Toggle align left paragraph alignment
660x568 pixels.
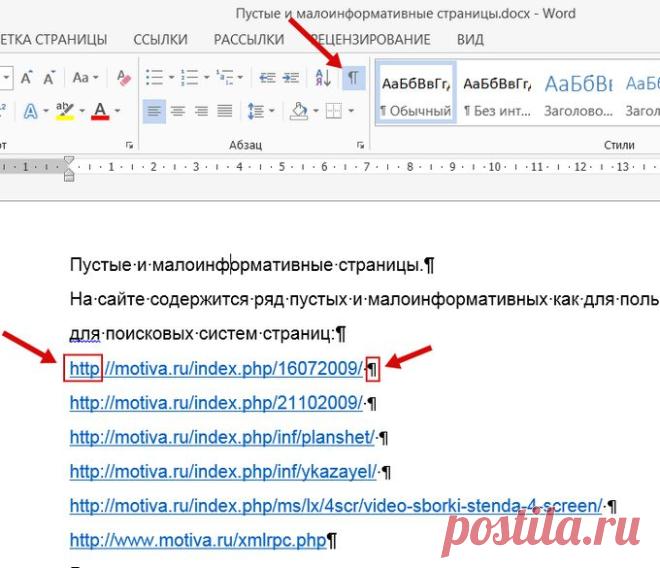(154, 112)
